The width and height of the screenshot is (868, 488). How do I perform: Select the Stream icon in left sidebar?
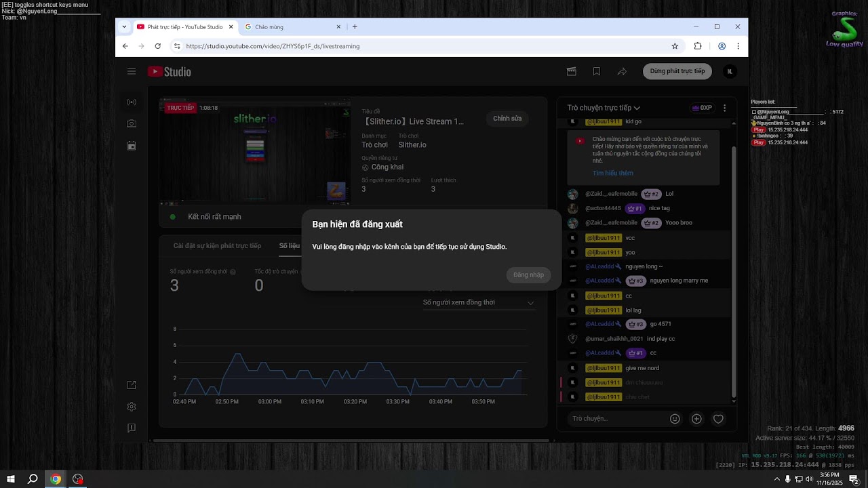(132, 102)
